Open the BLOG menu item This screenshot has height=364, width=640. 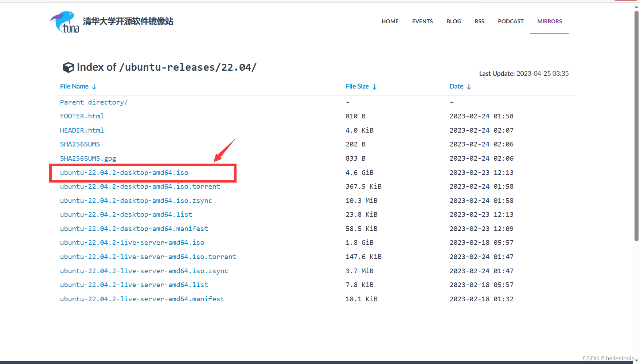(454, 21)
